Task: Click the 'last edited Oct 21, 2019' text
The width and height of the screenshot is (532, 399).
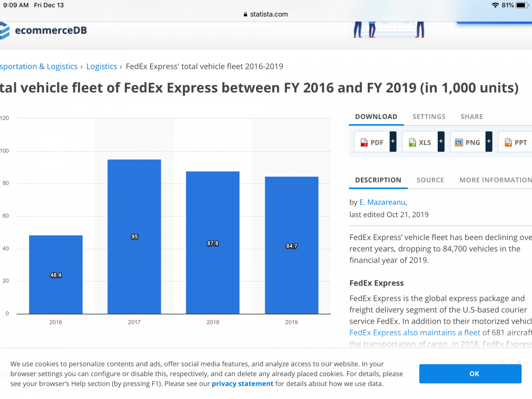Action: (x=389, y=214)
